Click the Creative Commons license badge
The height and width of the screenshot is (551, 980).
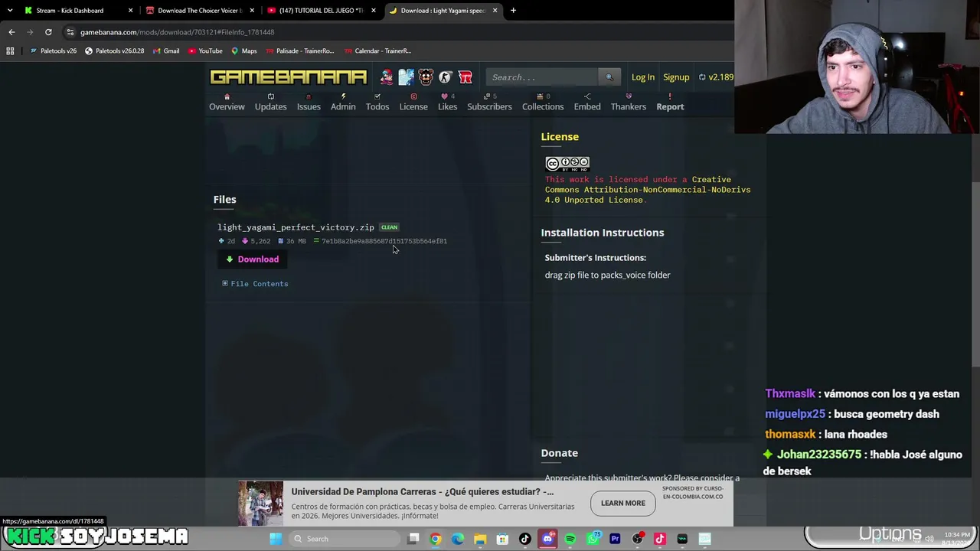pos(567,163)
